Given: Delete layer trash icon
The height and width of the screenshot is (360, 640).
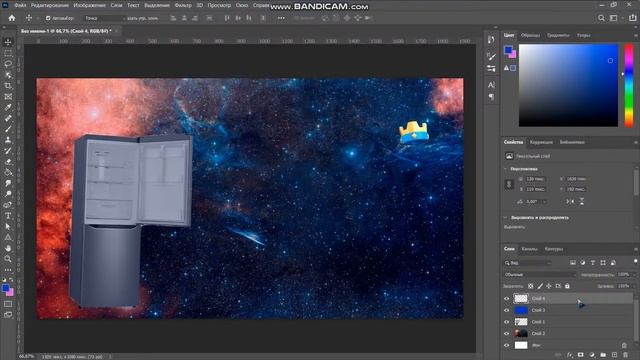Looking at the screenshot, I should coord(626,355).
